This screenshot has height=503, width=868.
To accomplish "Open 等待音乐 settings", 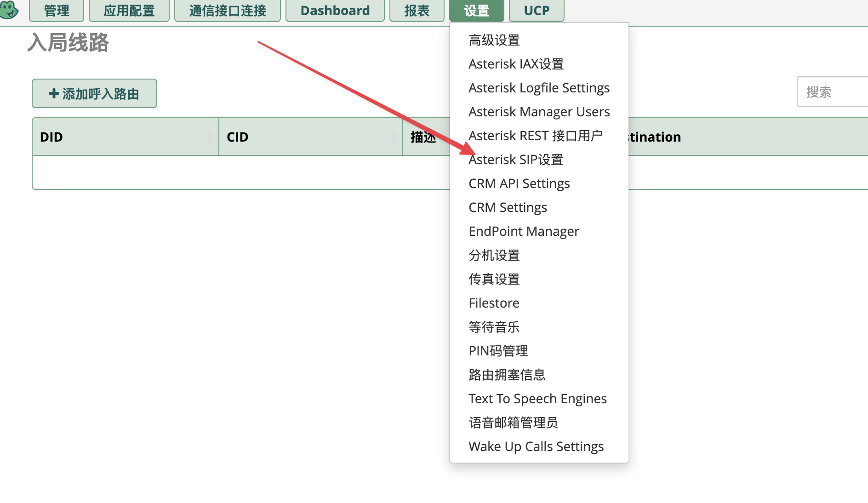I will (494, 327).
